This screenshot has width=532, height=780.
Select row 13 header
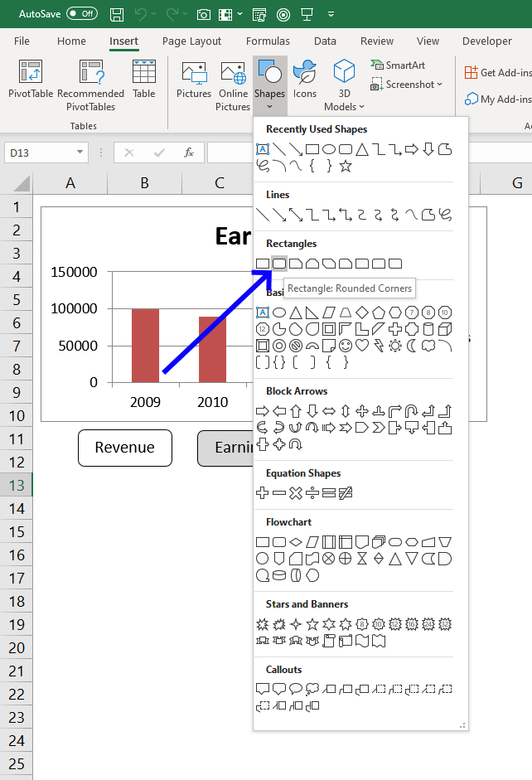pos(17,485)
